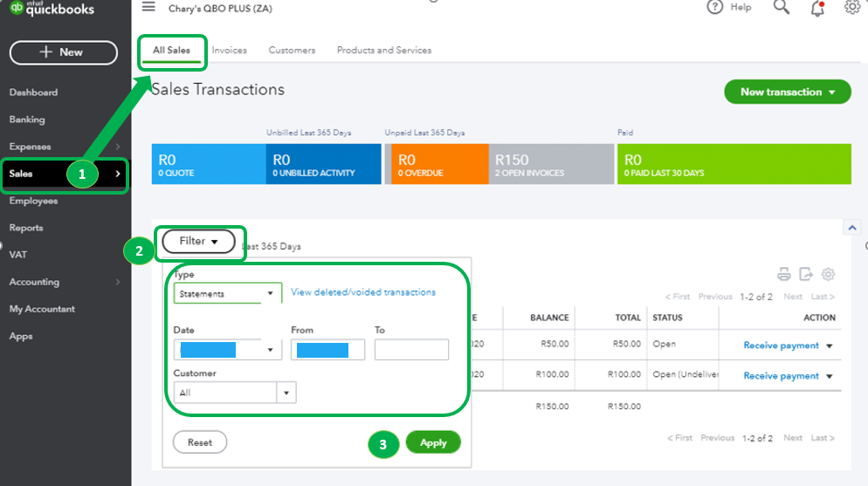868x486 pixels.
Task: Open the Type dropdown showing Statements
Action: point(228,293)
